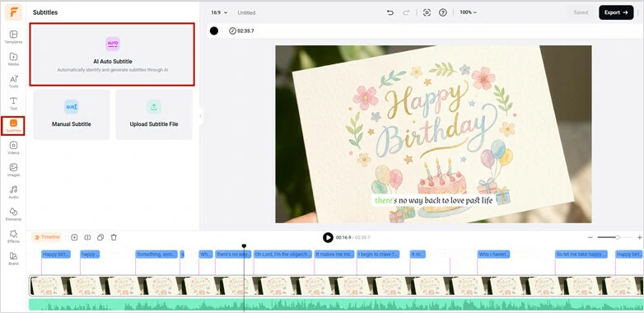The image size is (644, 313).
Task: Click the split clip icon
Action: pos(87,237)
